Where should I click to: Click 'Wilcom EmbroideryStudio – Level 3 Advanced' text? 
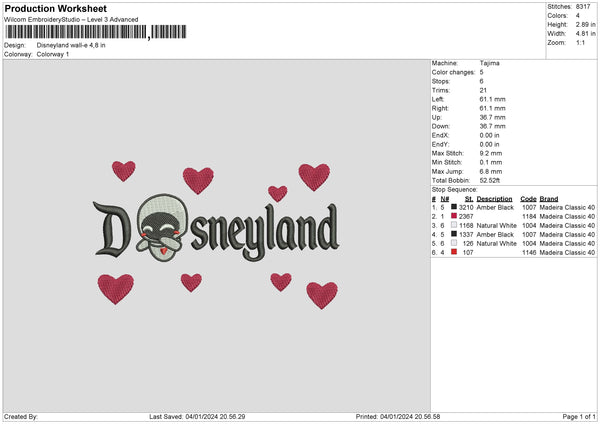71,20
